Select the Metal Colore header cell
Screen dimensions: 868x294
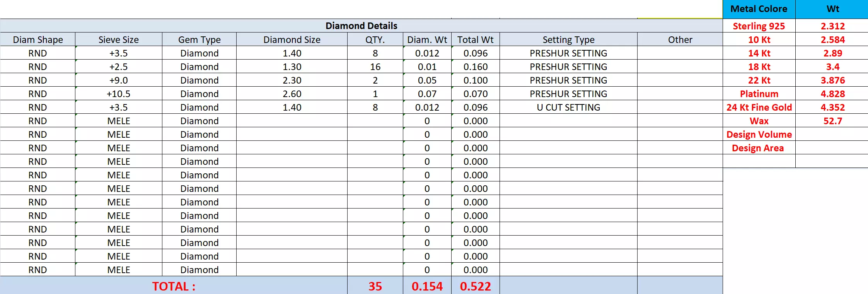[x=759, y=9]
